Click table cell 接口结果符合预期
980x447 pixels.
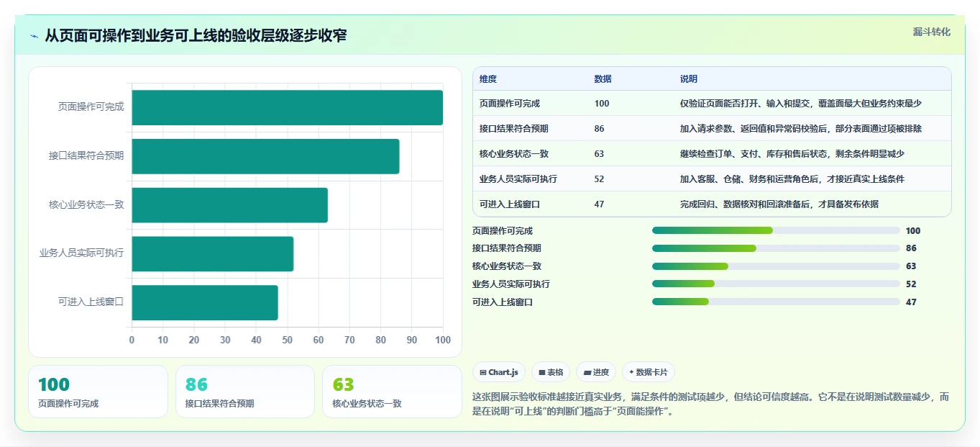[514, 129]
